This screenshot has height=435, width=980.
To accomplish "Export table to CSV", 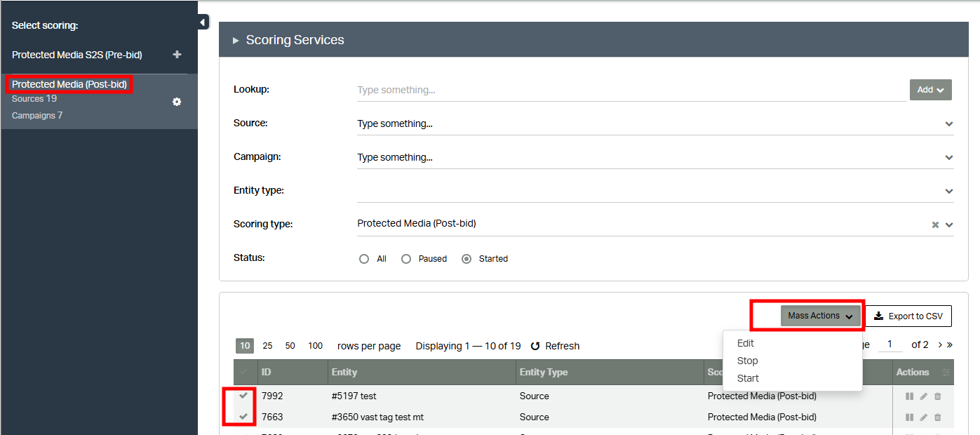I will pos(908,316).
